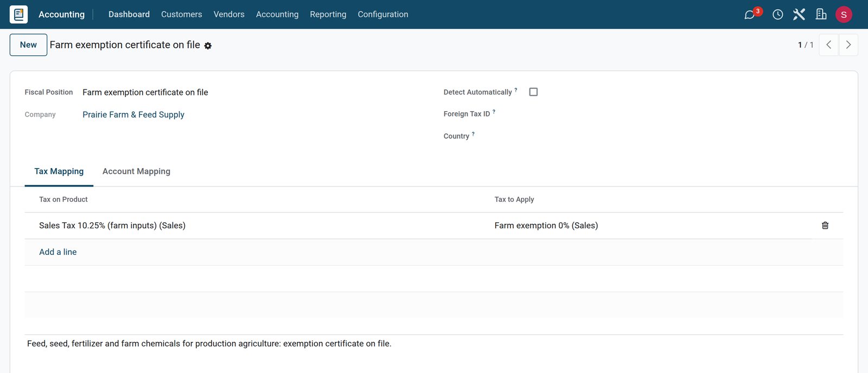The height and width of the screenshot is (373, 868).
Task: Show help for Detect Automatically
Action: (x=516, y=90)
